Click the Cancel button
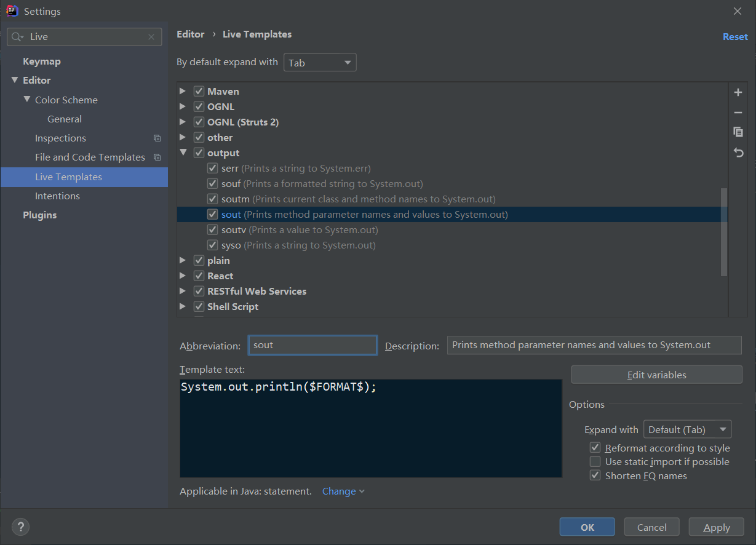756x545 pixels. click(x=652, y=527)
